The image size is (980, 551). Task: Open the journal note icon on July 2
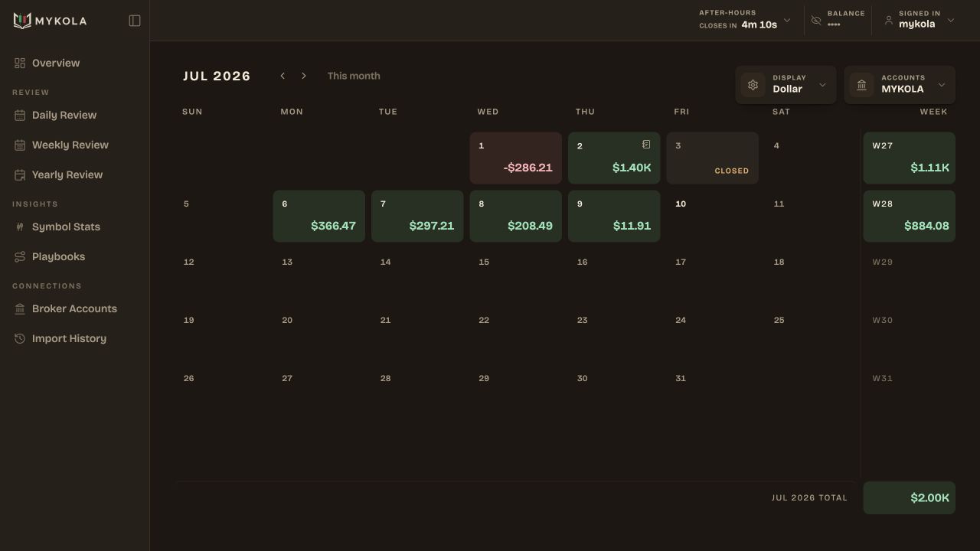[x=646, y=145]
